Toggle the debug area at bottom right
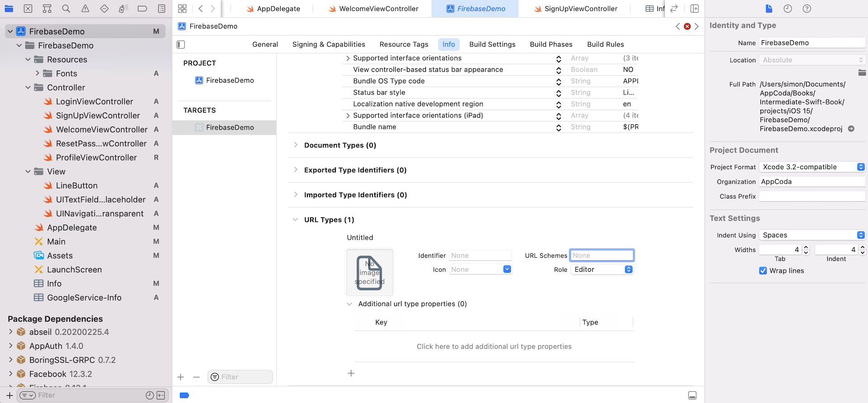The width and height of the screenshot is (868, 403). [692, 395]
